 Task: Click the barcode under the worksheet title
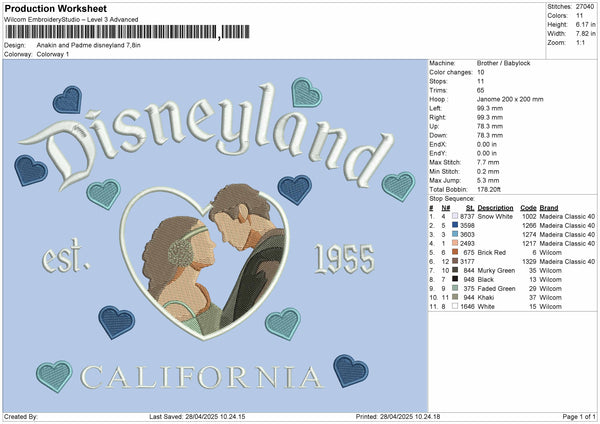(127, 32)
